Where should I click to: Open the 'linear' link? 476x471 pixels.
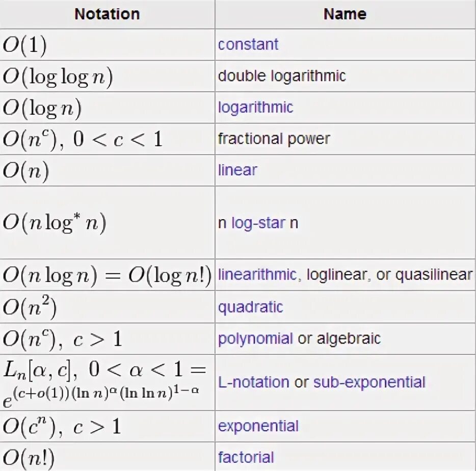click(x=237, y=170)
